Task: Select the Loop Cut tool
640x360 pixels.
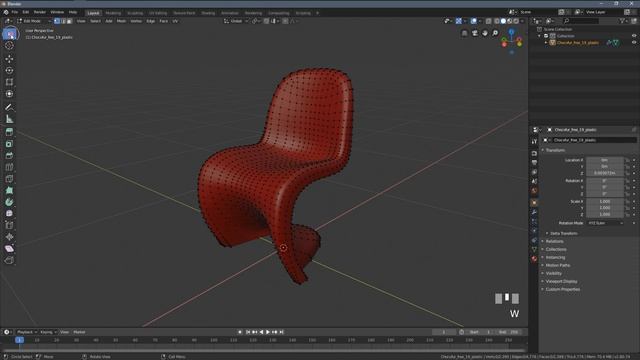Action: click(9, 167)
